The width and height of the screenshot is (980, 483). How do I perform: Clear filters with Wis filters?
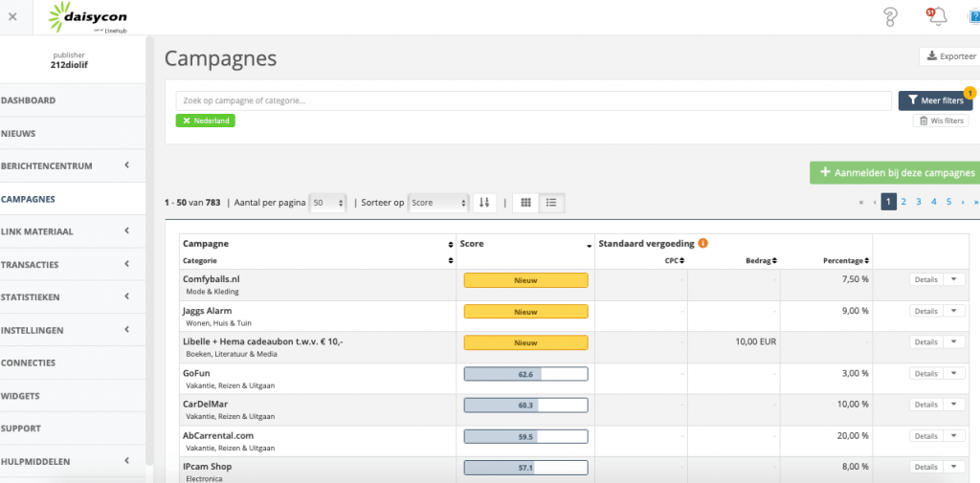coord(941,121)
